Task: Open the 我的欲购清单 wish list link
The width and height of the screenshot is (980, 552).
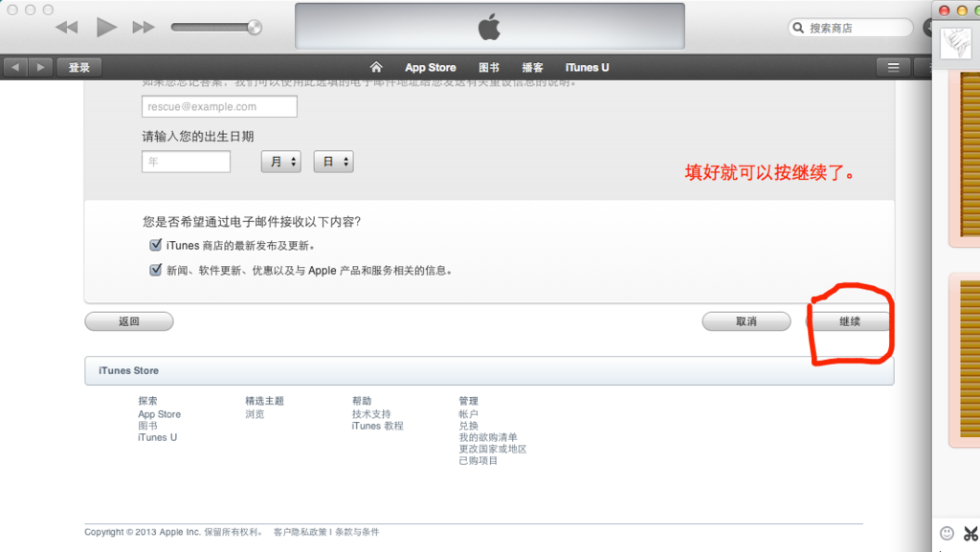Action: click(488, 437)
